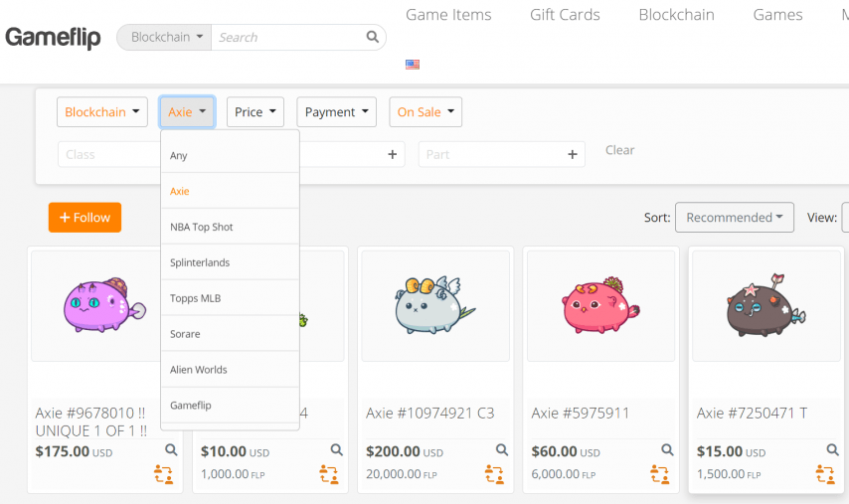Open the purple Axie #9678010 thumbnail

click(96, 306)
